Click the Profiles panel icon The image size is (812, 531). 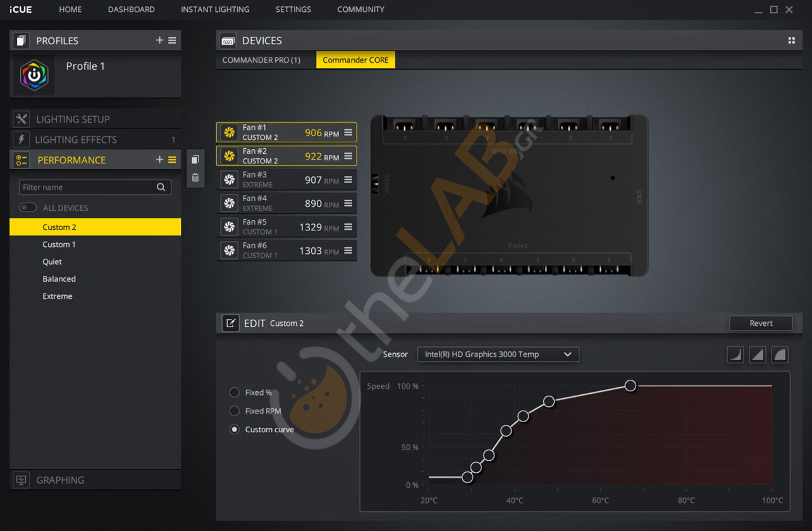click(22, 41)
